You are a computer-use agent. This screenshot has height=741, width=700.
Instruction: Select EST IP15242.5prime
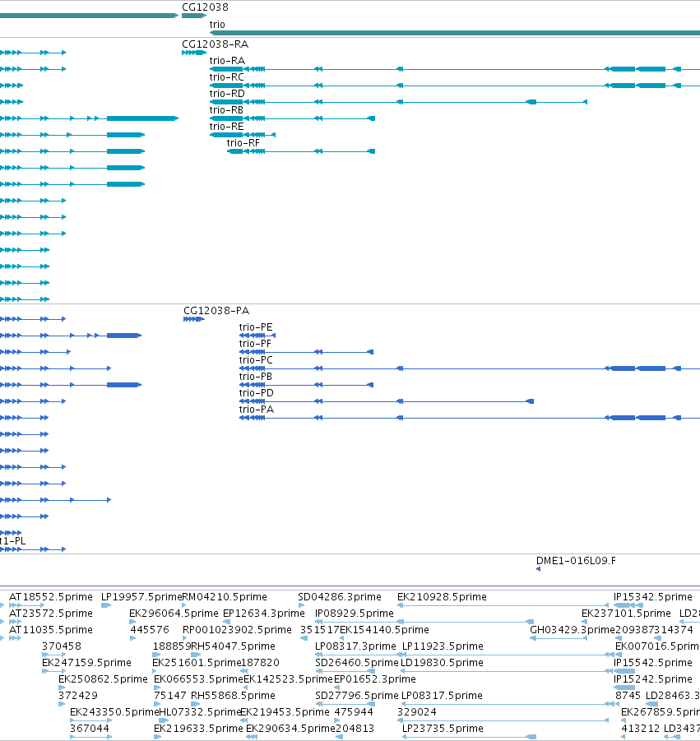click(653, 679)
